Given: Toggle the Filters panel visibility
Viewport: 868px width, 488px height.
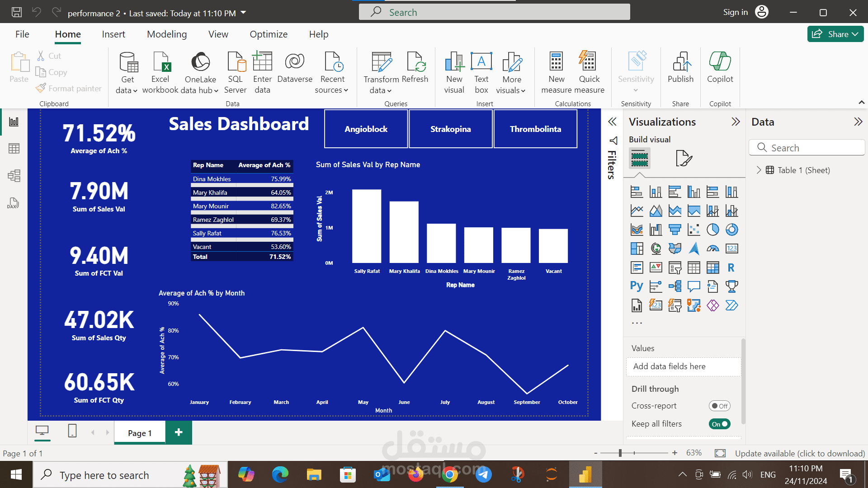Looking at the screenshot, I should point(612,121).
